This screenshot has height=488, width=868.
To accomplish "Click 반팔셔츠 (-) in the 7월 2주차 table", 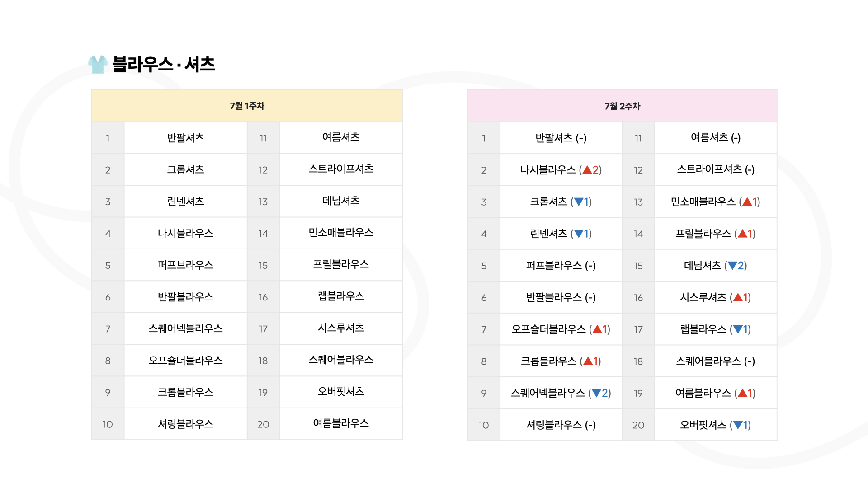I will pyautogui.click(x=561, y=138).
